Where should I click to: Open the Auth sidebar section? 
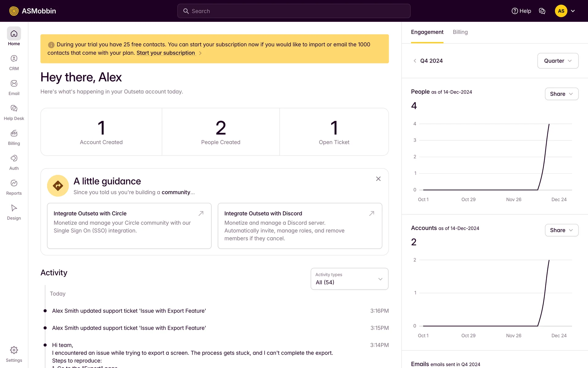click(x=14, y=162)
